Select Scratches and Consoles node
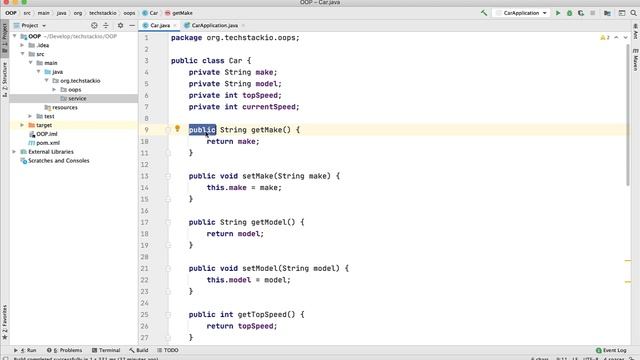This screenshot has height=360, width=640. 55,161
